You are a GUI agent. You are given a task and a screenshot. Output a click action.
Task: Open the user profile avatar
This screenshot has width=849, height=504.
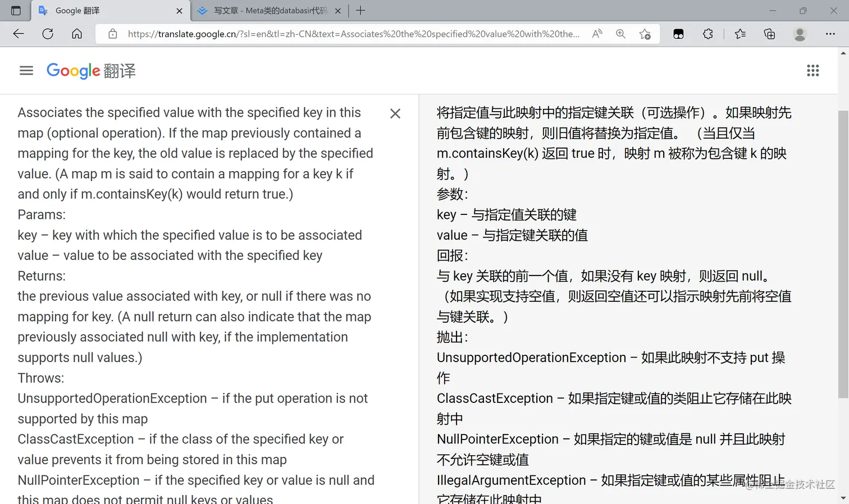tap(800, 34)
